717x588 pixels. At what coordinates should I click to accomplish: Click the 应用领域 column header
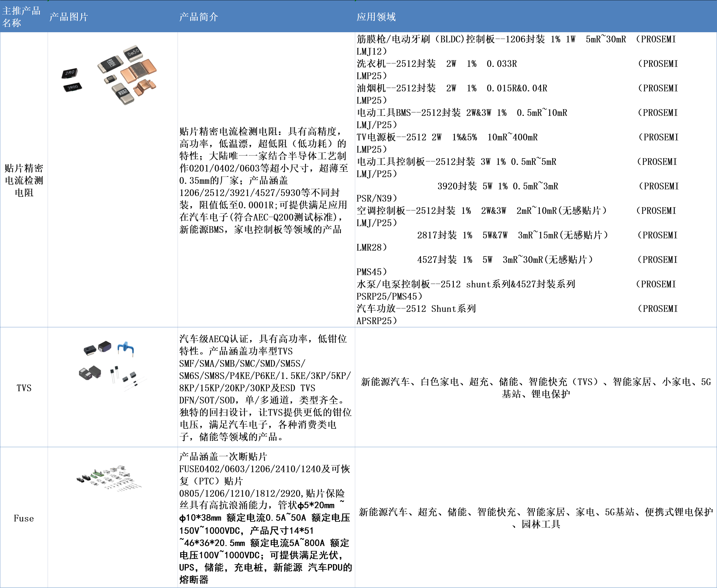536,17
